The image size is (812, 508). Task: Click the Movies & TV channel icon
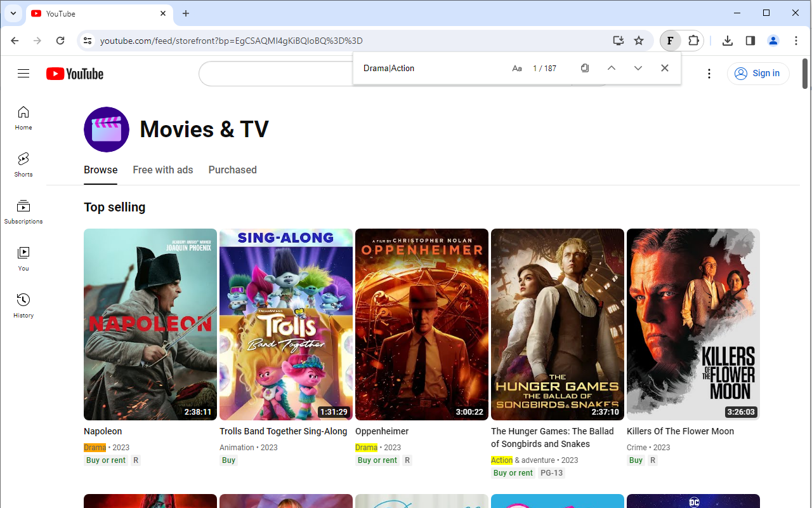coord(107,130)
